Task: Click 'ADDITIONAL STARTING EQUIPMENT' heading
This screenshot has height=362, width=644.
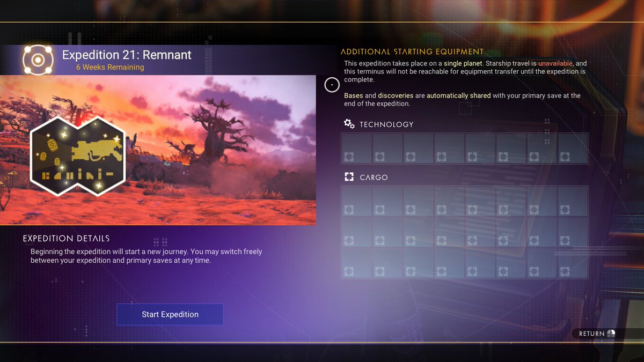Action: point(412,51)
